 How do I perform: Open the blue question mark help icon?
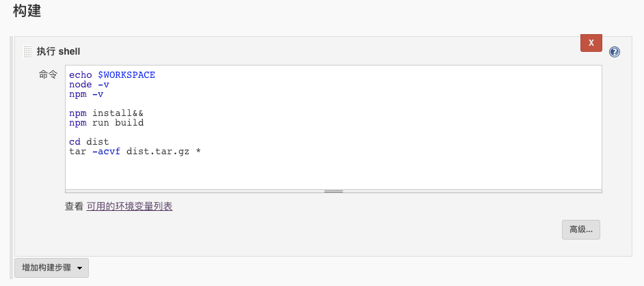pos(614,52)
